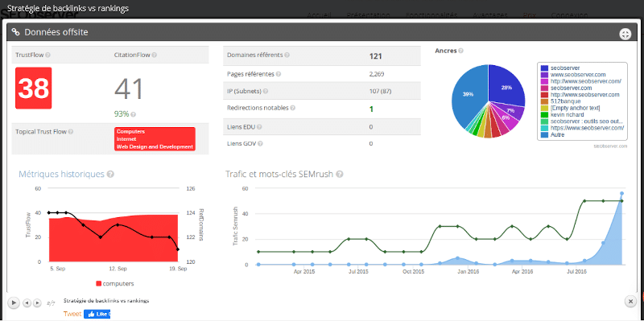Image resolution: width=644 pixels, height=321 pixels.
Task: Click the Domaines référents value '121'
Action: click(376, 56)
